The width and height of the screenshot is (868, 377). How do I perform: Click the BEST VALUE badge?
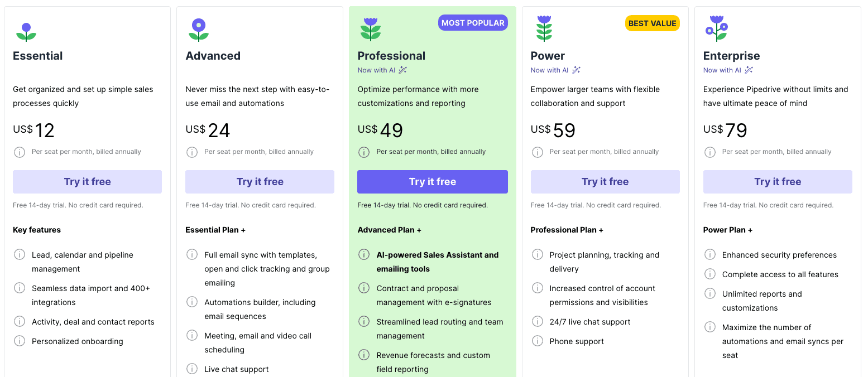click(652, 23)
